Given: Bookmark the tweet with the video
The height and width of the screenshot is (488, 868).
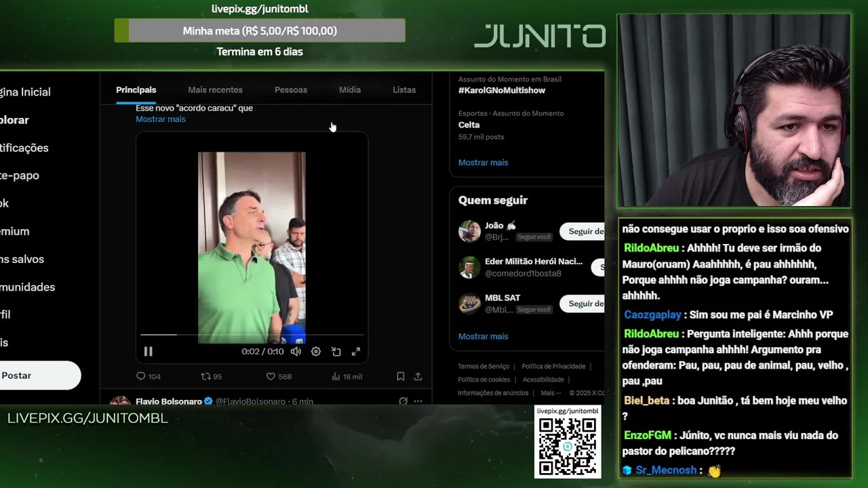Looking at the screenshot, I should 401,376.
